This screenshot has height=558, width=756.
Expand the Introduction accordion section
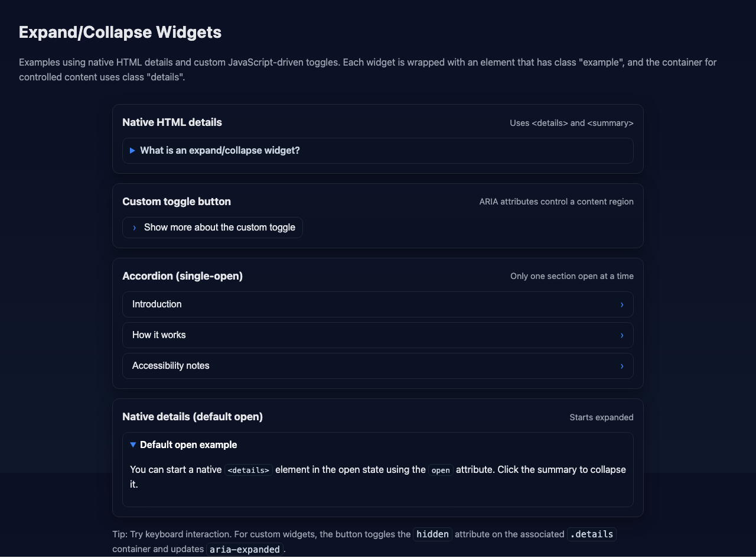(x=378, y=304)
